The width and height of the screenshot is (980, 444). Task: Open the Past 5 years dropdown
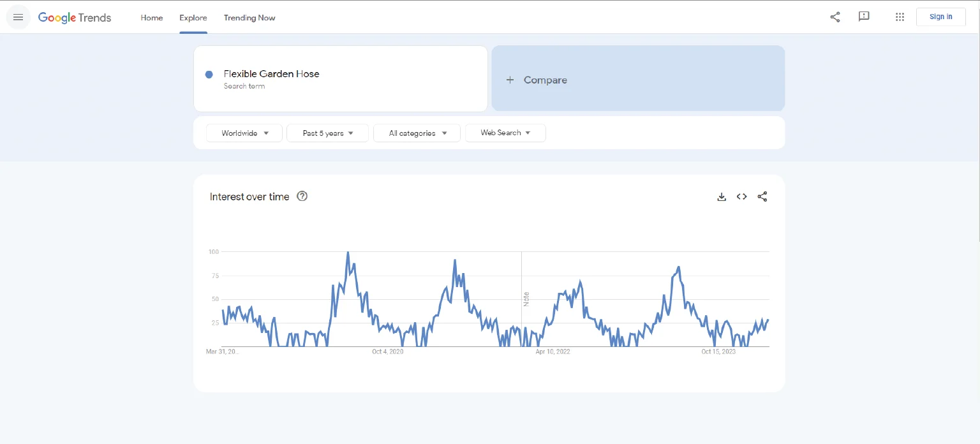[327, 133]
